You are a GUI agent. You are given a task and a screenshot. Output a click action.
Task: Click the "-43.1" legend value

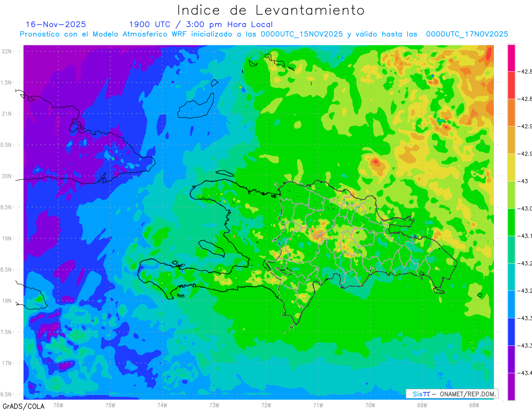pos(526,236)
